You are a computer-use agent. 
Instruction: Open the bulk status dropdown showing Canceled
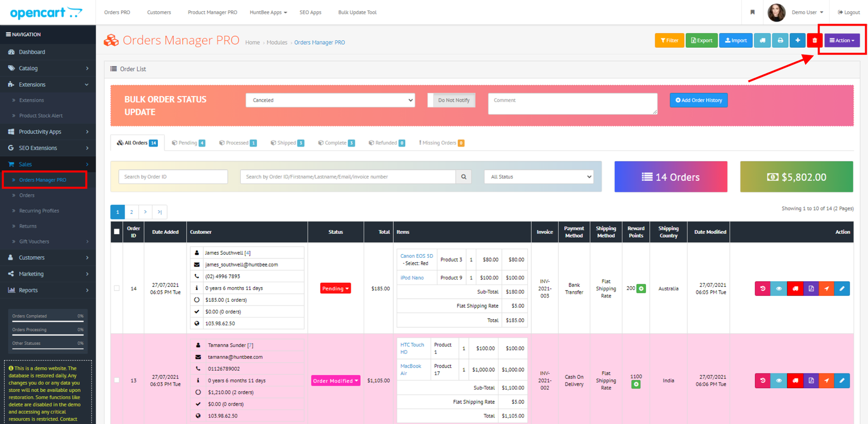330,100
